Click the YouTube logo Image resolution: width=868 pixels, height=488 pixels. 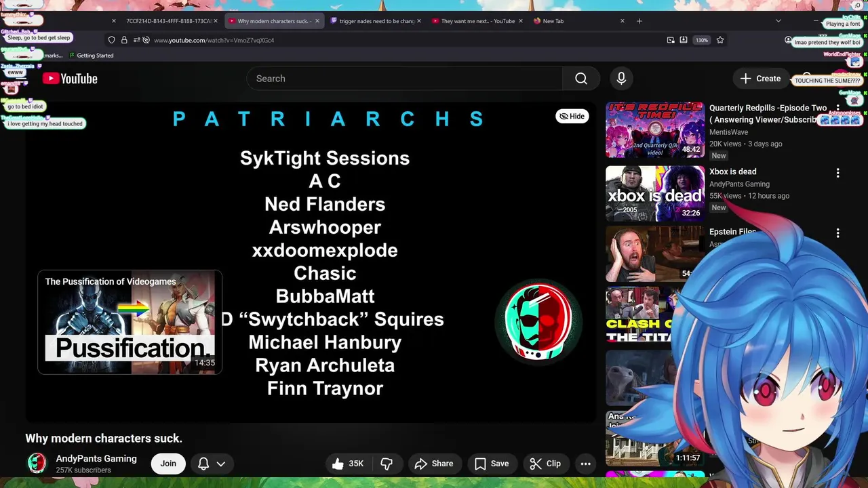[70, 79]
